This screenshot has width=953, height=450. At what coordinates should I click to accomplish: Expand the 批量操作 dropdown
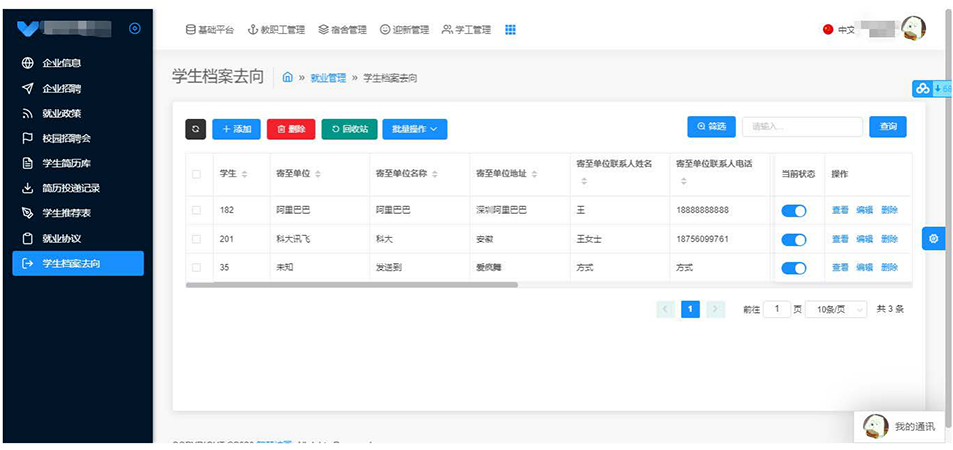coord(415,129)
